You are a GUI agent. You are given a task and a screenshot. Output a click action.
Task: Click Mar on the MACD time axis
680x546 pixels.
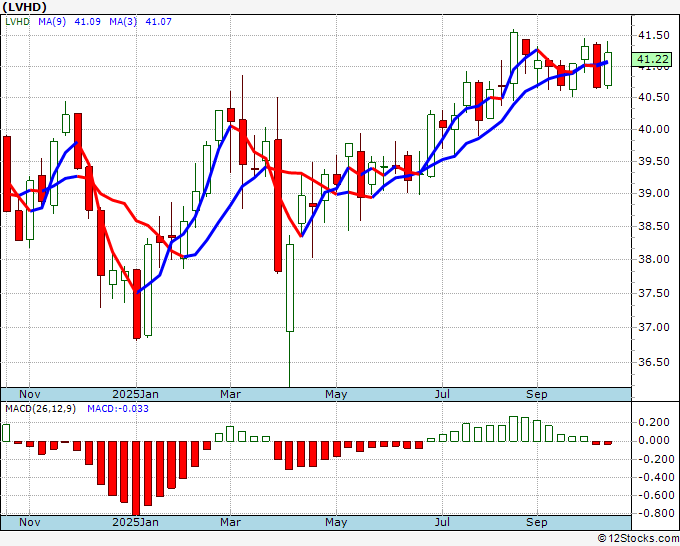coord(230,522)
